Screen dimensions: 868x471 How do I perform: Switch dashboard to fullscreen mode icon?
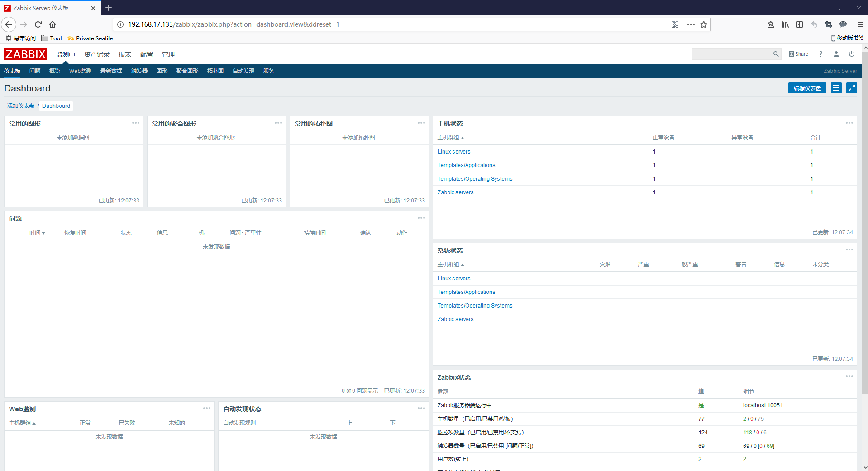(852, 88)
